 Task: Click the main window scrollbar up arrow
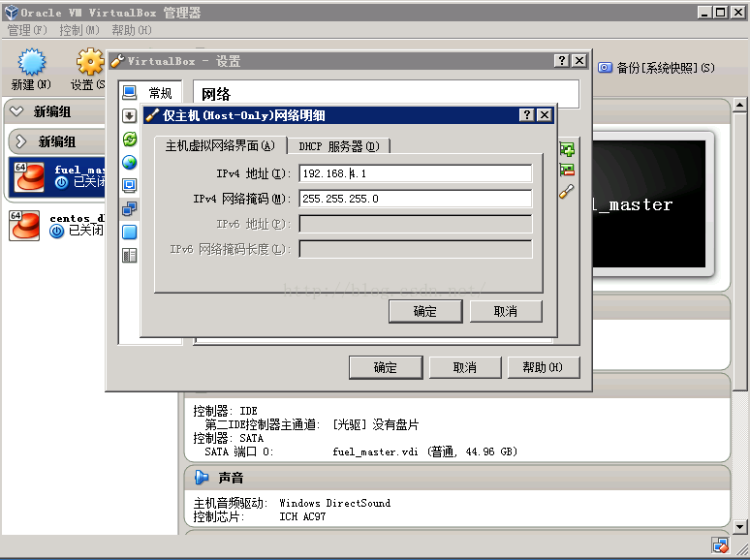tap(739, 105)
